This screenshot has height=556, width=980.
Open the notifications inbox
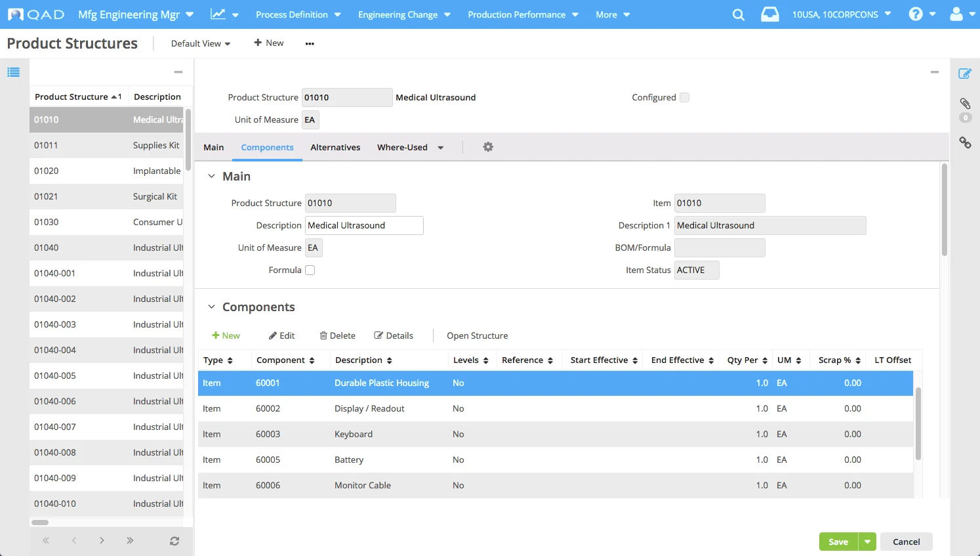[x=769, y=14]
